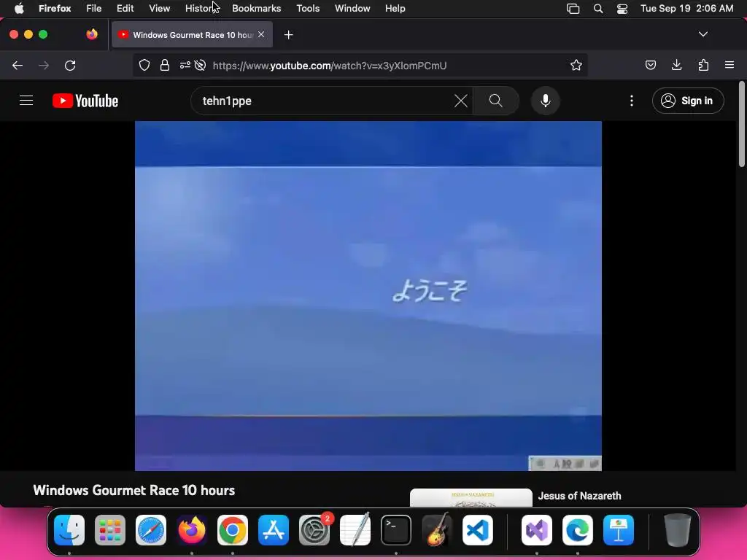The height and width of the screenshot is (560, 747).
Task: Open Launchpad from the Dock
Action: [110, 530]
